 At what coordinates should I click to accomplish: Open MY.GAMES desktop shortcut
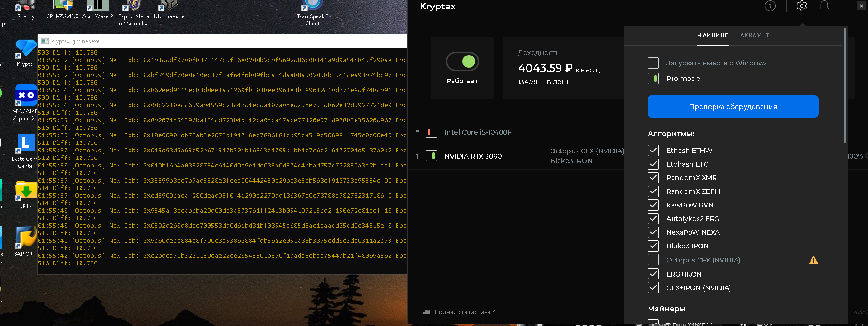coord(25,103)
